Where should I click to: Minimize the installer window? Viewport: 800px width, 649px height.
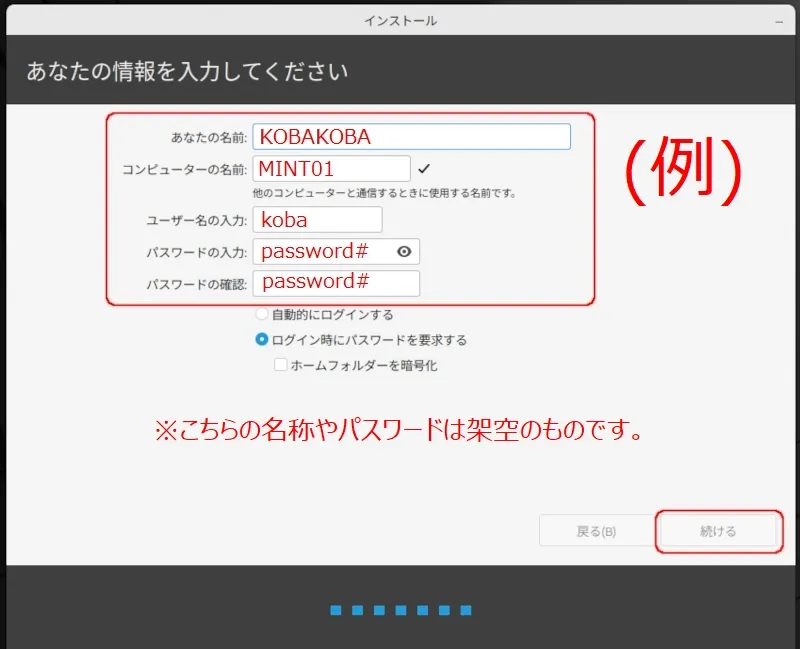(x=778, y=20)
